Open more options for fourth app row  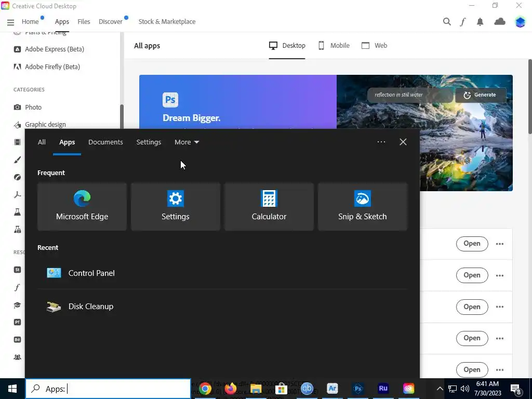tap(499, 338)
